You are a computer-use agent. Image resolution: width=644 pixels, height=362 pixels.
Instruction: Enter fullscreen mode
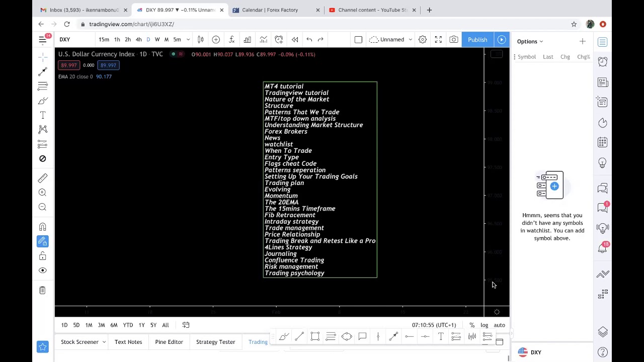[438, 40]
